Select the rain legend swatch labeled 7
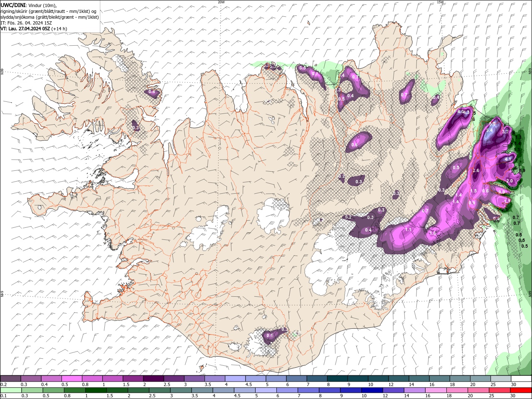 (x=308, y=390)
